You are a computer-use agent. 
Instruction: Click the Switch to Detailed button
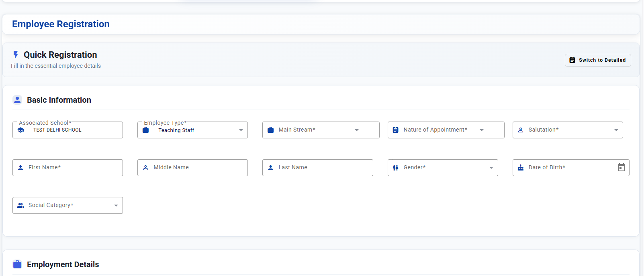click(598, 60)
